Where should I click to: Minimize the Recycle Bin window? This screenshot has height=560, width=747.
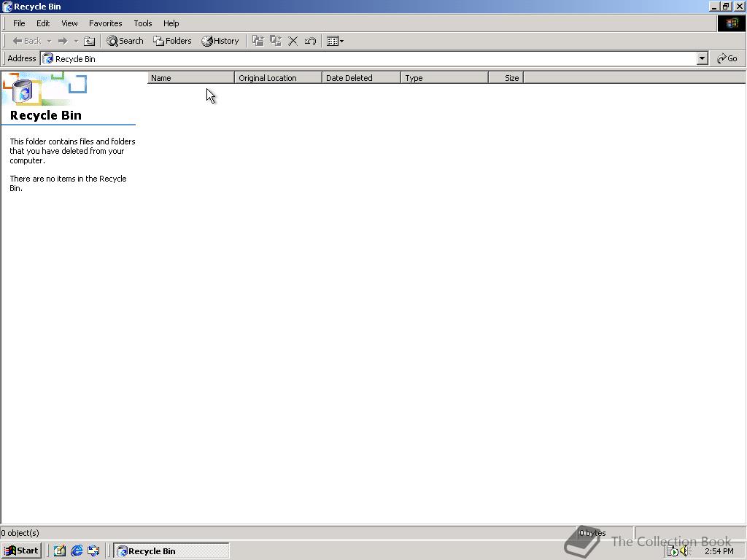(714, 7)
